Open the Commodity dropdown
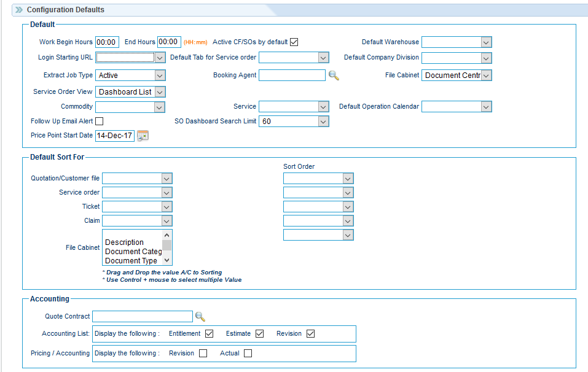588x372 pixels. click(x=130, y=107)
